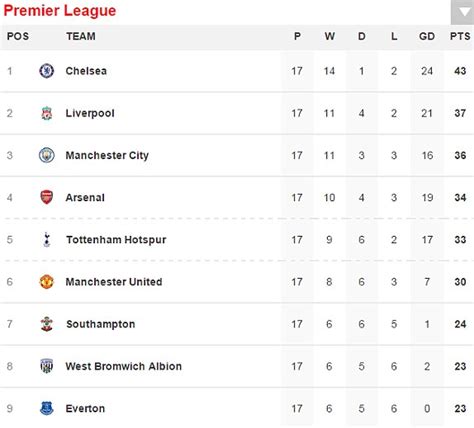
Task: Sort by the GD column header
Action: click(x=427, y=36)
